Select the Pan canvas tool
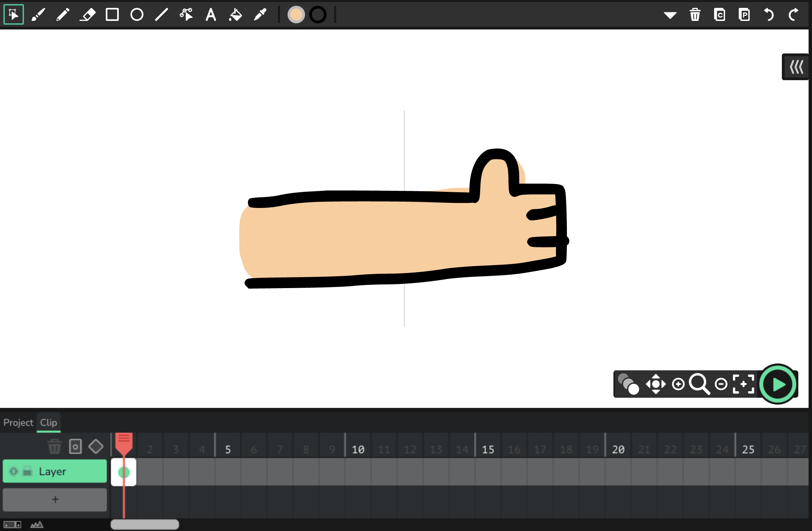The image size is (812, 531). click(x=656, y=384)
